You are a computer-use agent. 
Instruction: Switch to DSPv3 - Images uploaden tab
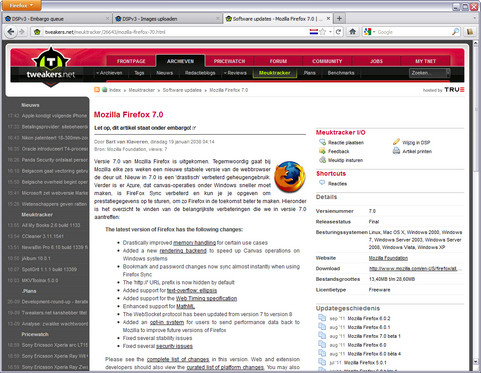tap(168, 19)
